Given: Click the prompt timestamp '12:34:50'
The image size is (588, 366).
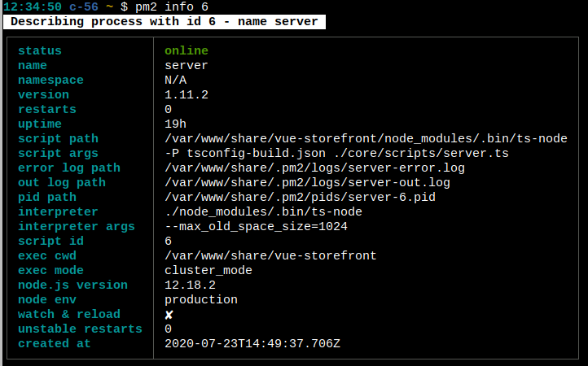Looking at the screenshot, I should coord(33,7).
